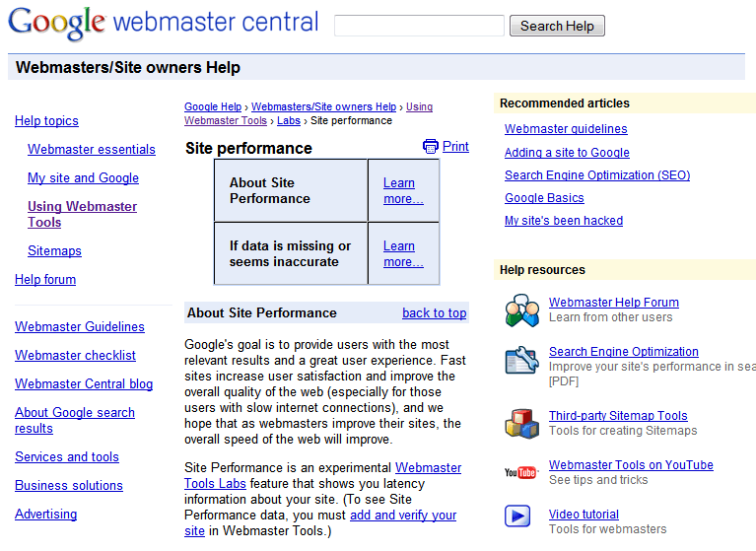This screenshot has height=551, width=756.
Task: Jump back to top of page
Action: (x=434, y=313)
